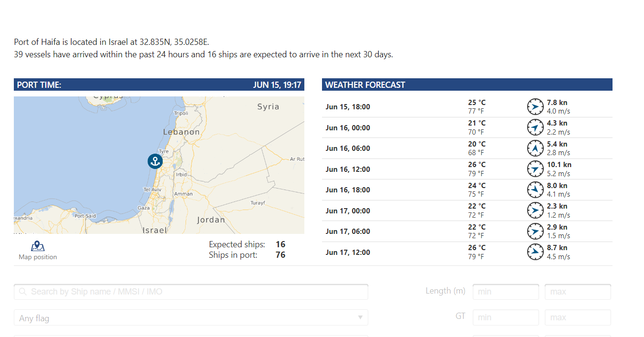This screenshot has width=644, height=337.
Task: Click the wind compass for Jun 16, 12:00
Action: click(x=535, y=169)
